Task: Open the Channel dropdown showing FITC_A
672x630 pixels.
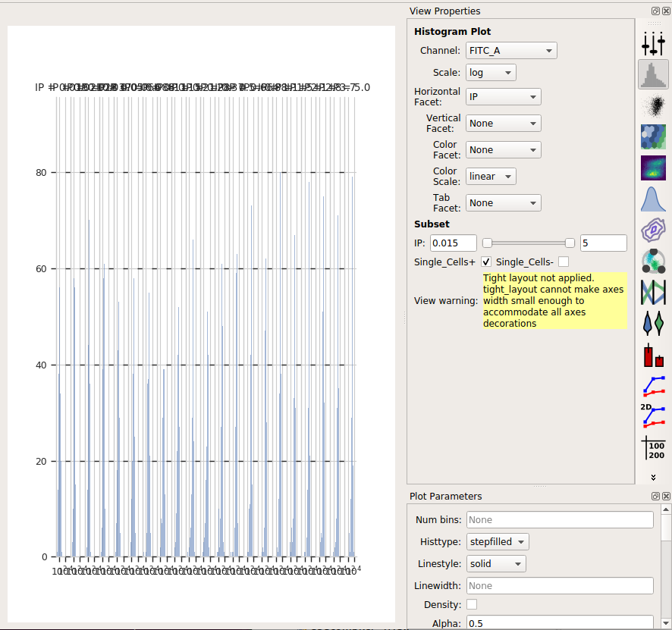Action: tap(511, 51)
